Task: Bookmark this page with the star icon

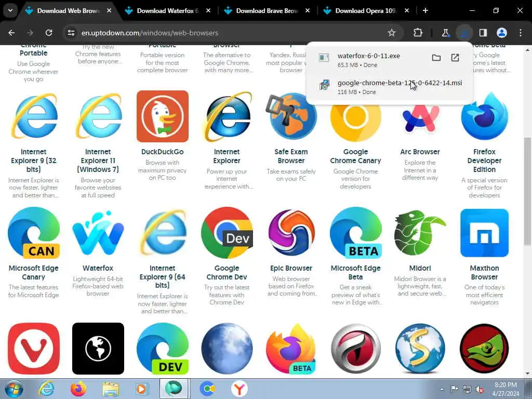Action: click(x=392, y=33)
